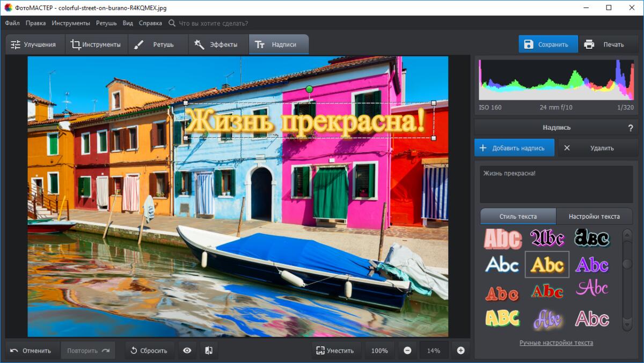The height and width of the screenshot is (363, 644).
Task: Click the zoom out minus icon
Action: 407,351
